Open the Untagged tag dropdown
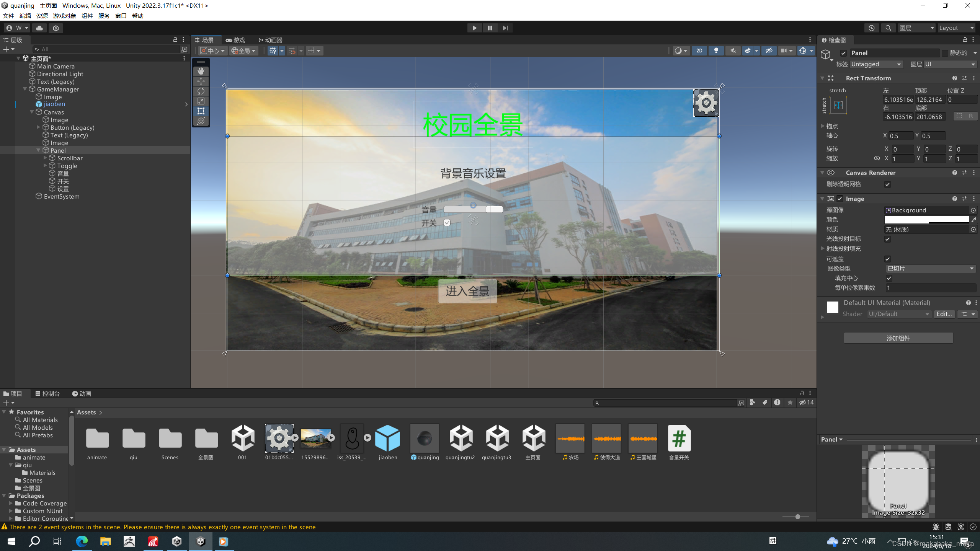980x551 pixels. pos(876,64)
